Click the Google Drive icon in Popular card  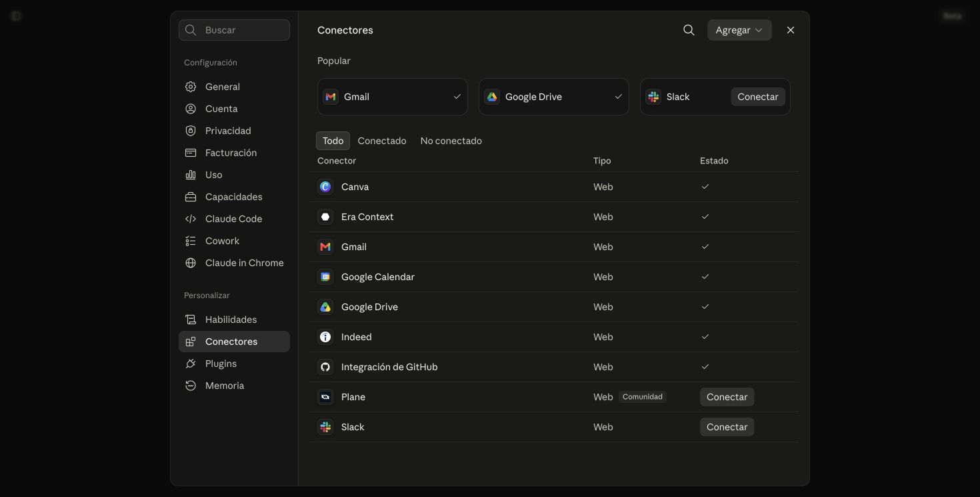point(492,97)
